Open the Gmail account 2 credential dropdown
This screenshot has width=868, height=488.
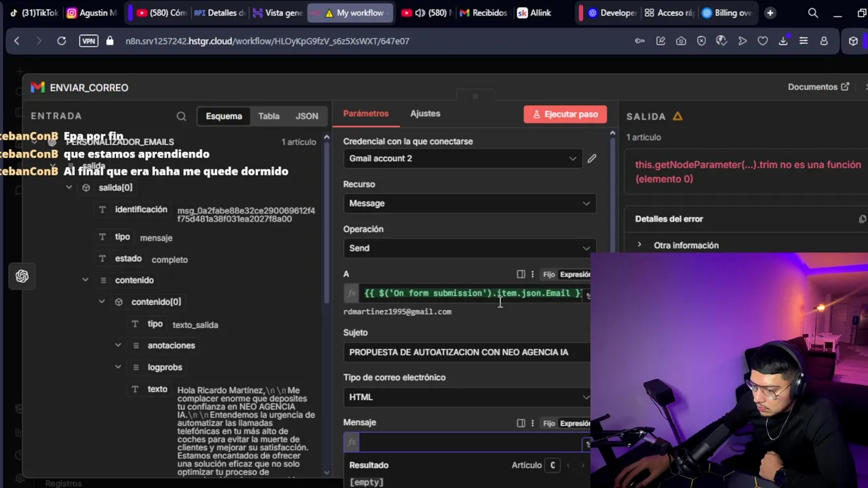pyautogui.click(x=463, y=159)
